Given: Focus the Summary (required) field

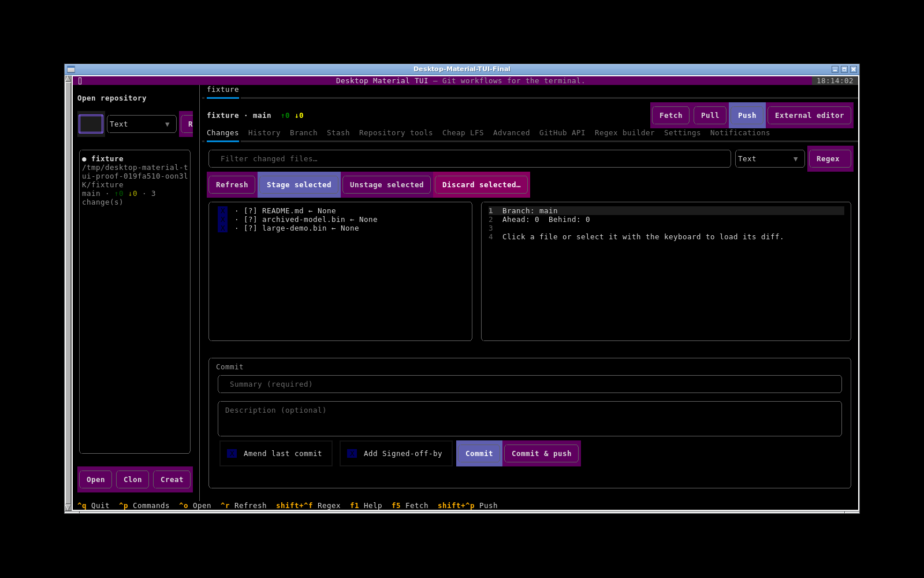Looking at the screenshot, I should pyautogui.click(x=530, y=384).
